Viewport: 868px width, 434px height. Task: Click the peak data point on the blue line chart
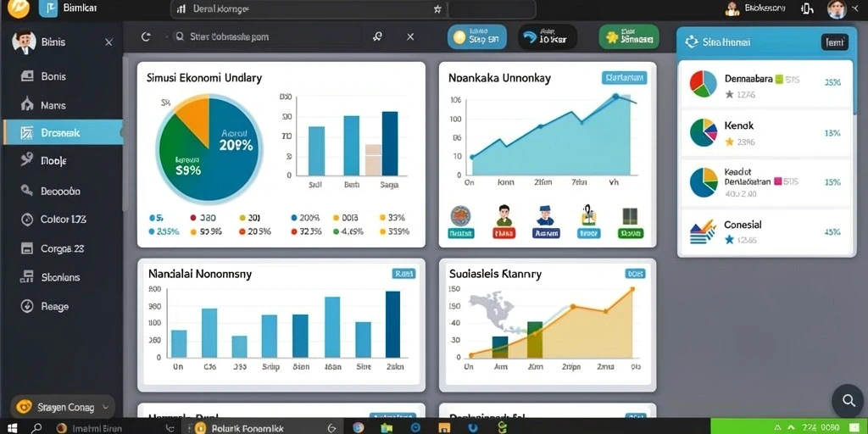[x=615, y=97]
